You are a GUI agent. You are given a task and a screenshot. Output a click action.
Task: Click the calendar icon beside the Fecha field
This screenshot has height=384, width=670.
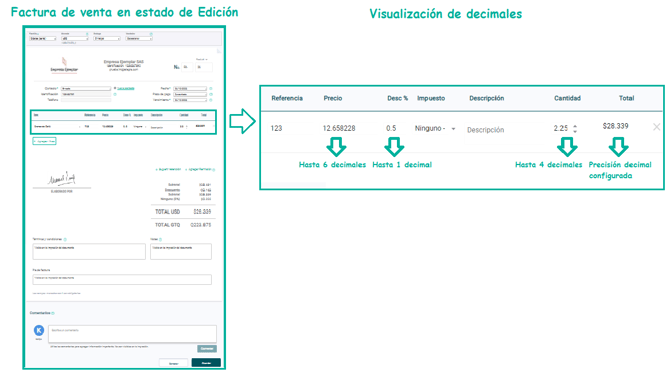211,88
